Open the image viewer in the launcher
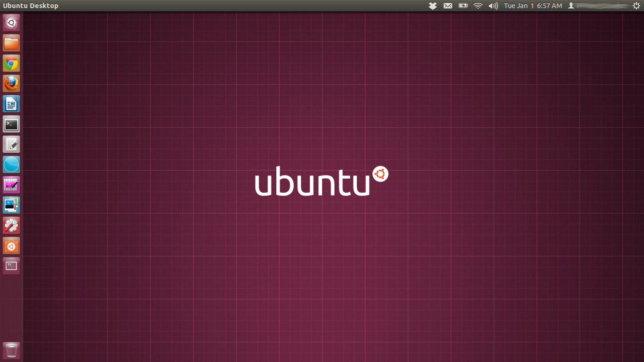The width and height of the screenshot is (644, 362). tap(11, 205)
